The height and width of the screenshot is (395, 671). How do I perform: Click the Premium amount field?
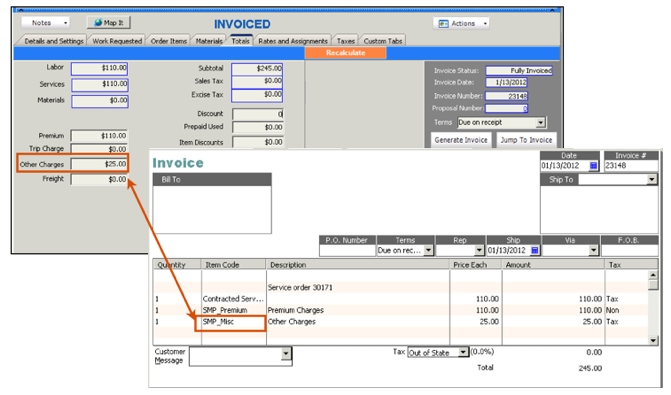tap(99, 136)
